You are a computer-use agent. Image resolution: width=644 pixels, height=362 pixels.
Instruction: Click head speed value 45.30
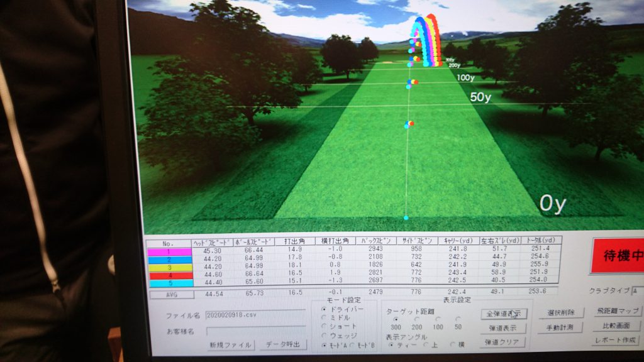click(x=213, y=251)
